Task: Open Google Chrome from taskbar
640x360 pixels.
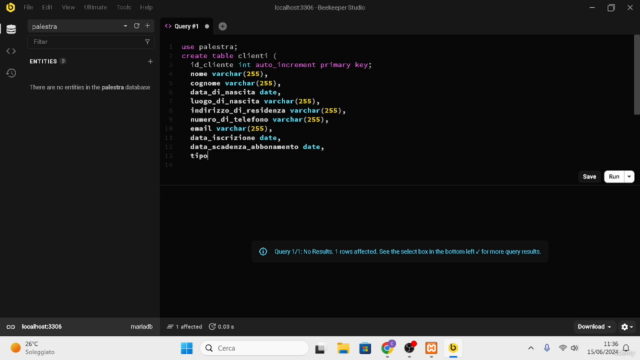Action: click(x=387, y=348)
